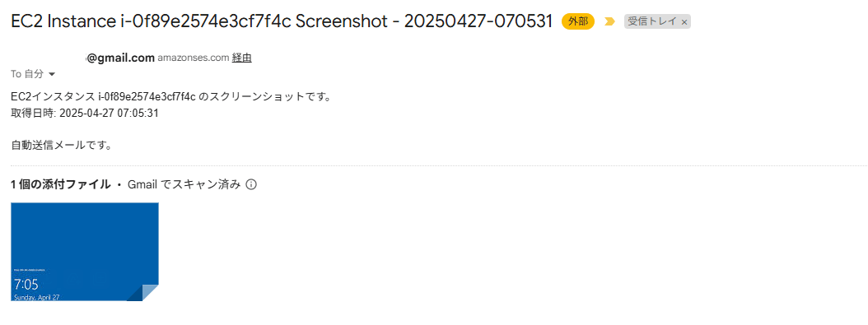Click the 経由 link

click(242, 58)
